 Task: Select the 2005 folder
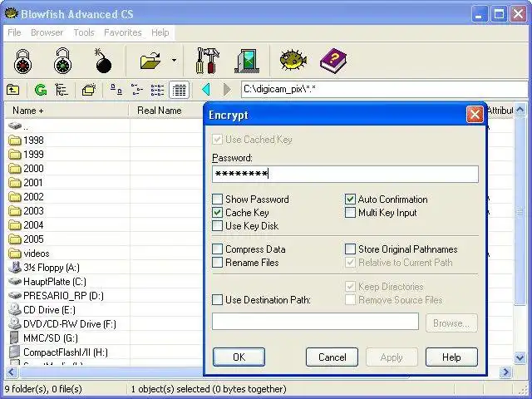[x=27, y=239]
